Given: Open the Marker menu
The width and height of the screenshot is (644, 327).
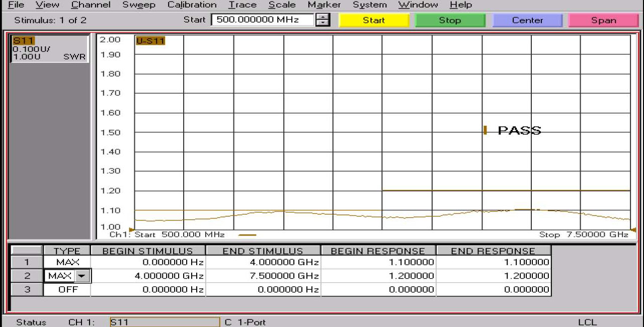Looking at the screenshot, I should [x=324, y=5].
